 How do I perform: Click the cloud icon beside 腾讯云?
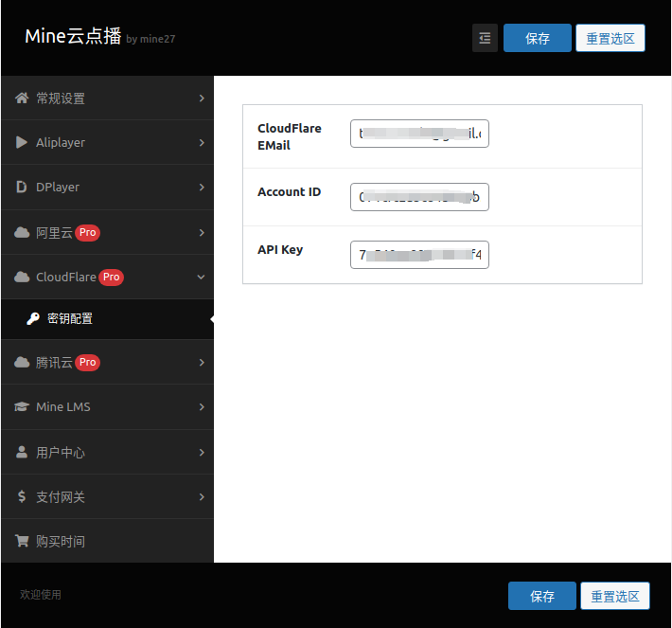tap(22, 363)
